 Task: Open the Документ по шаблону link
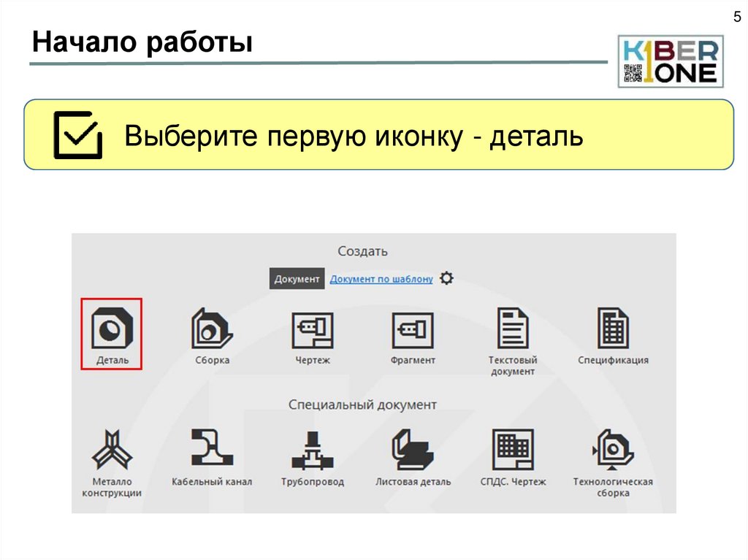tap(381, 279)
